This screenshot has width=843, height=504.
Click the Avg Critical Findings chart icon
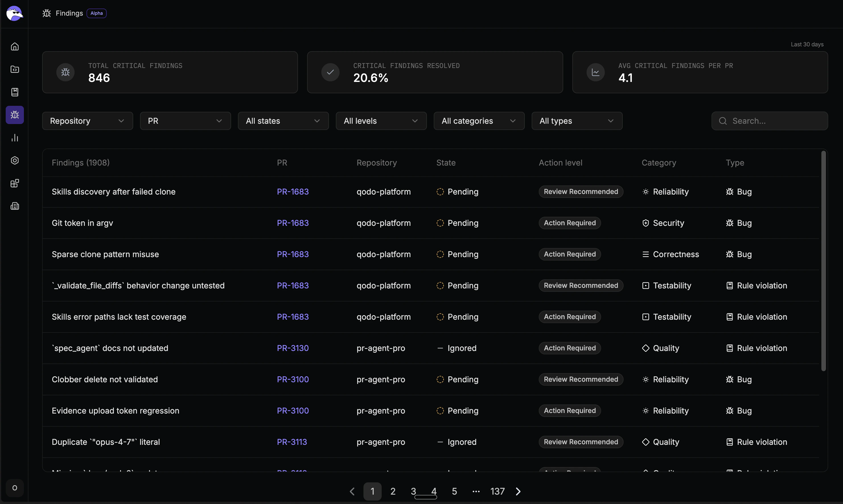(595, 72)
